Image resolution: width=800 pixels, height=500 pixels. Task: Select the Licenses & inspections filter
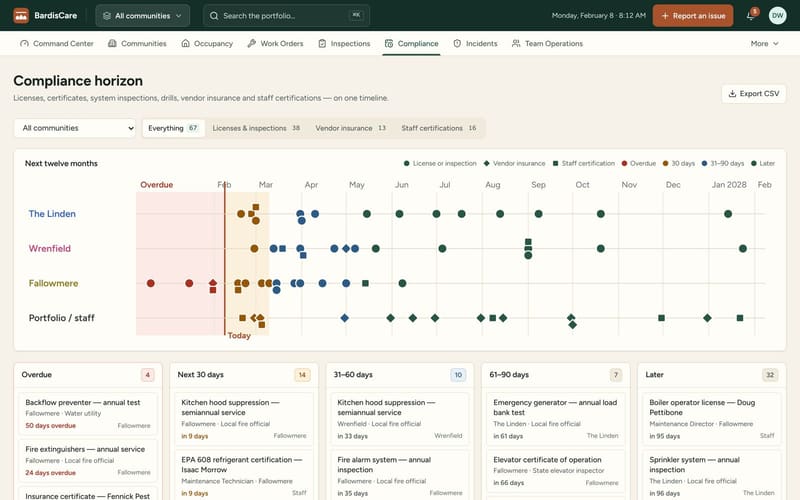(x=256, y=128)
